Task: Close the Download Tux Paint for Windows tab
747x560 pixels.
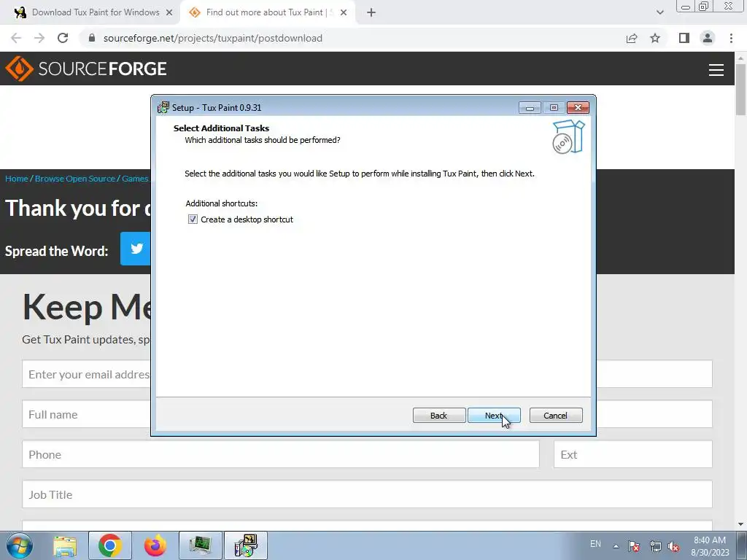Action: coord(169,12)
